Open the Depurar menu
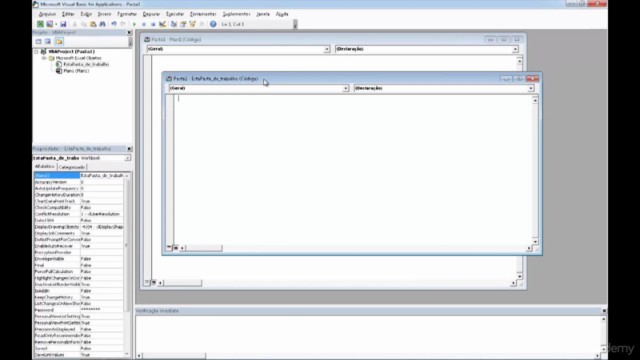The width and height of the screenshot is (640, 360). [x=151, y=14]
